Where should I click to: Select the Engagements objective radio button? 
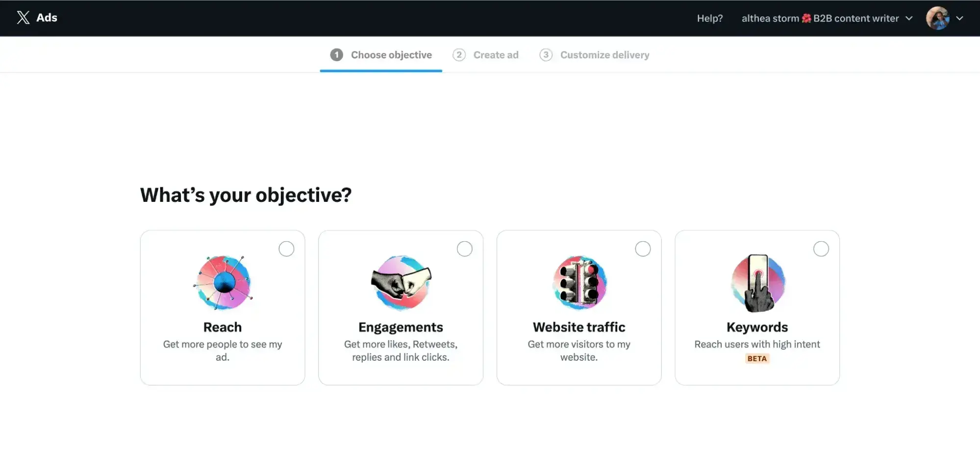click(x=465, y=248)
